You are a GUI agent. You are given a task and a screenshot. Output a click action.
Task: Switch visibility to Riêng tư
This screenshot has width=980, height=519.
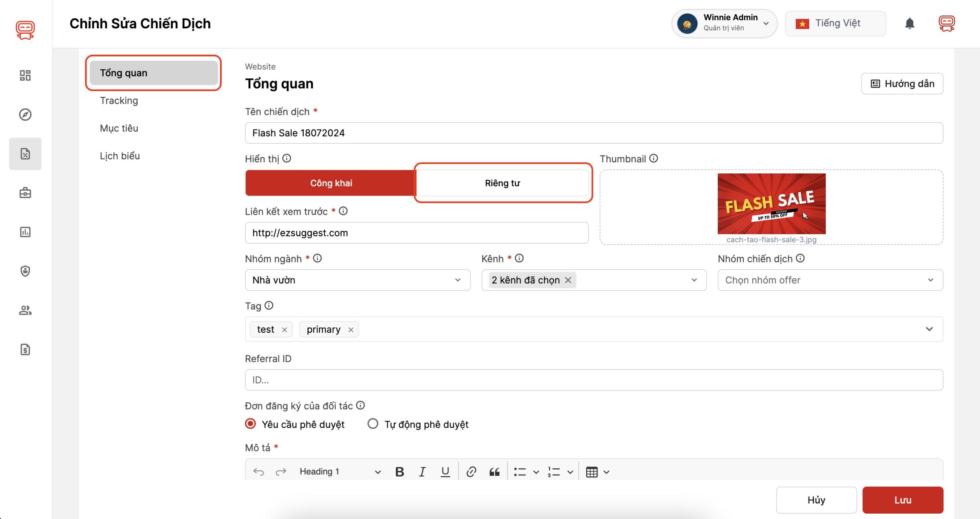(502, 183)
